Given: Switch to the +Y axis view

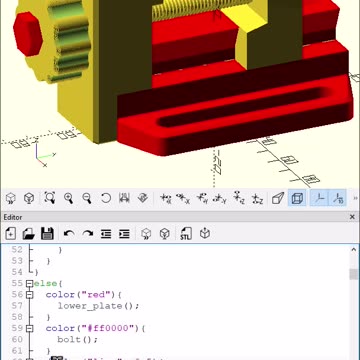Looking at the screenshot, I should tap(202, 198).
